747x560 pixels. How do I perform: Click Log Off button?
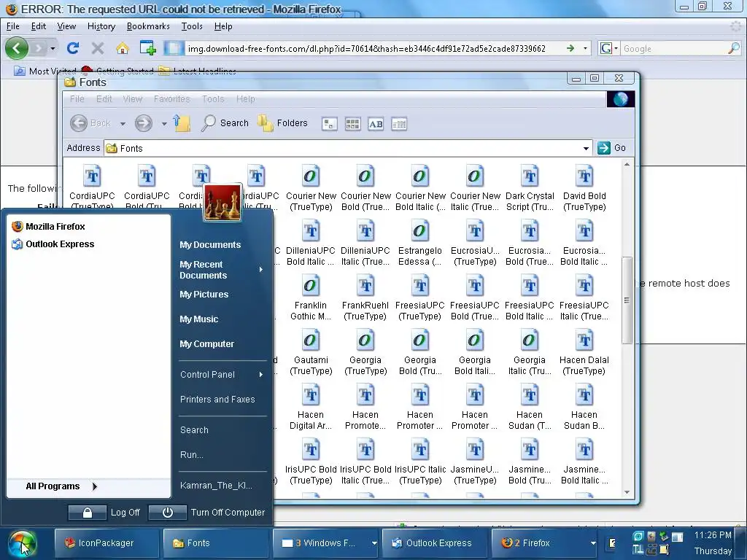(x=105, y=513)
